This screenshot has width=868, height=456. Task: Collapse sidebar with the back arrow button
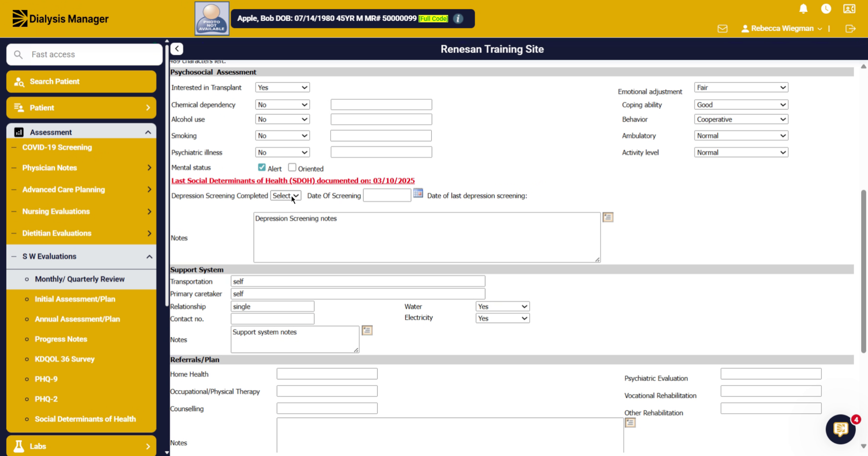pos(177,49)
